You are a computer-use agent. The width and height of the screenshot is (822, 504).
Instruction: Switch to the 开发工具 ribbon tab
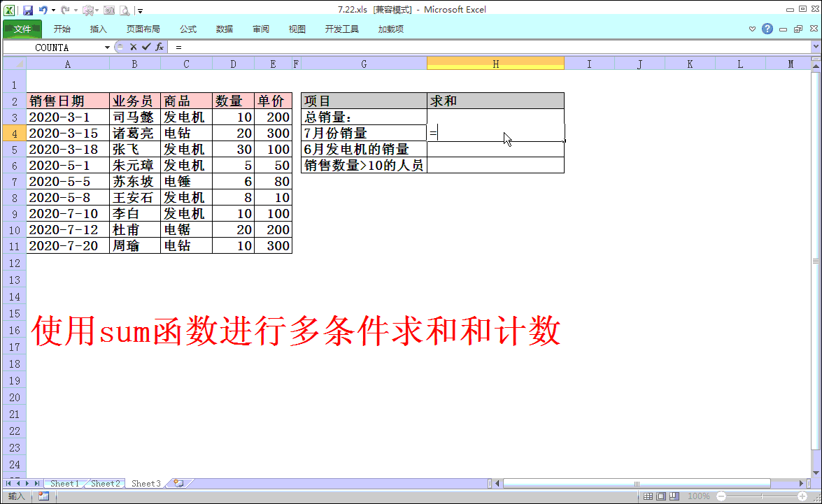(342, 29)
